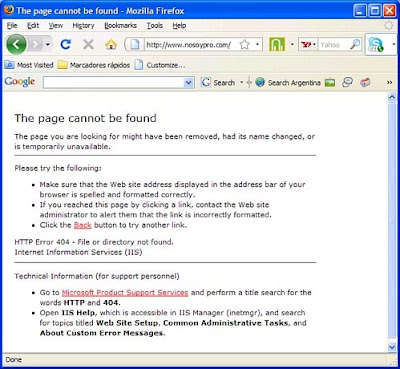Click the Done status bar text

(14, 360)
